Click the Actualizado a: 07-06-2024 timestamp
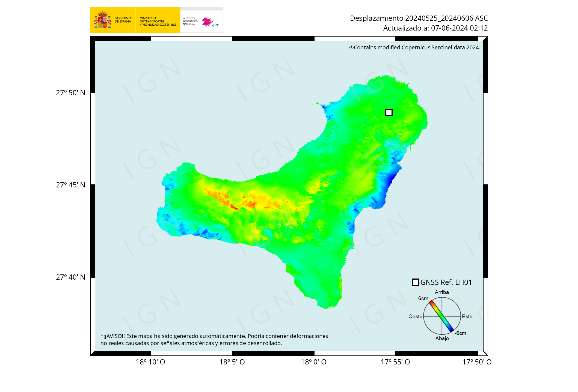This screenshot has width=578, height=392. [x=435, y=28]
